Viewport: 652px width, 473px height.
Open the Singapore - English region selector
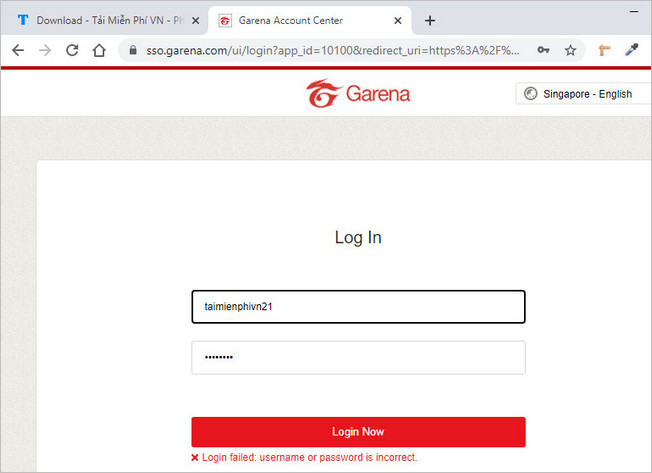pyautogui.click(x=579, y=94)
